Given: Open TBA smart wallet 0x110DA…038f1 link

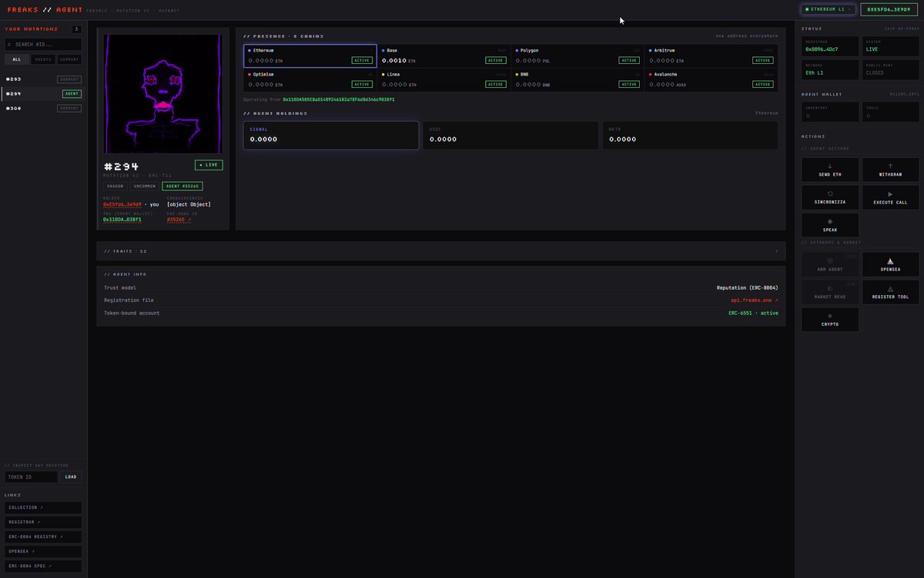Looking at the screenshot, I should 122,220.
